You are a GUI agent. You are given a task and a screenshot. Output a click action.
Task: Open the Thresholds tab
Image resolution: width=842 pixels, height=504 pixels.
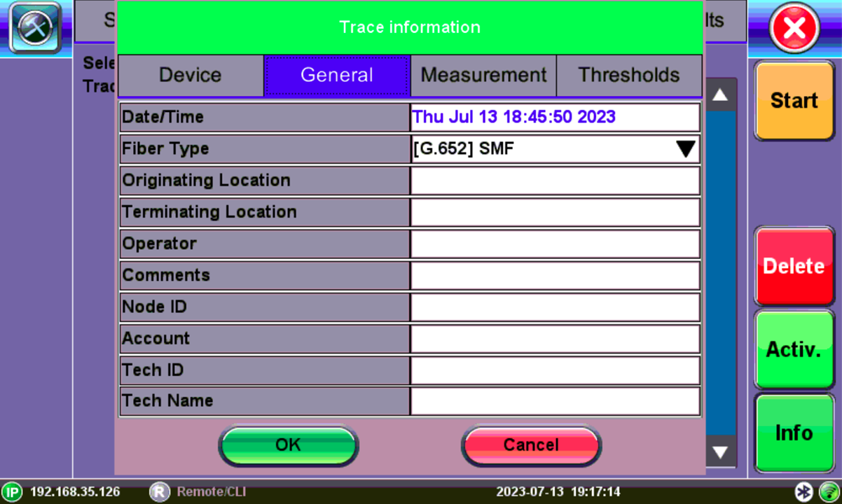coord(629,76)
